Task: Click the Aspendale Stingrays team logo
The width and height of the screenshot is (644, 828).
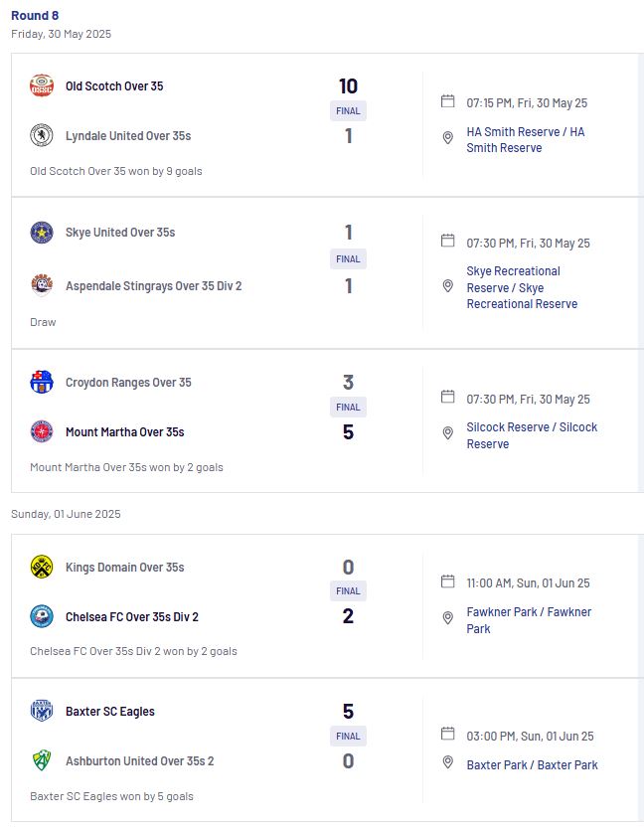Action: pos(42,285)
